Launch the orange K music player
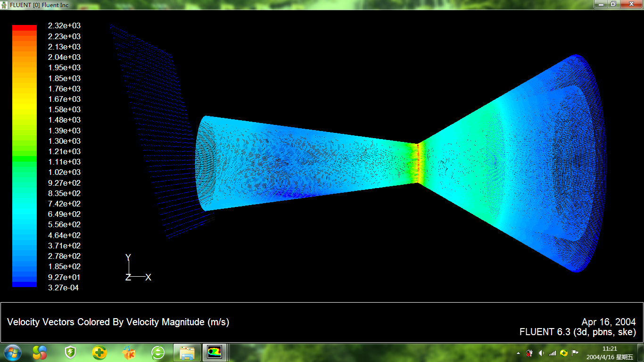The image size is (644, 362). (x=129, y=352)
